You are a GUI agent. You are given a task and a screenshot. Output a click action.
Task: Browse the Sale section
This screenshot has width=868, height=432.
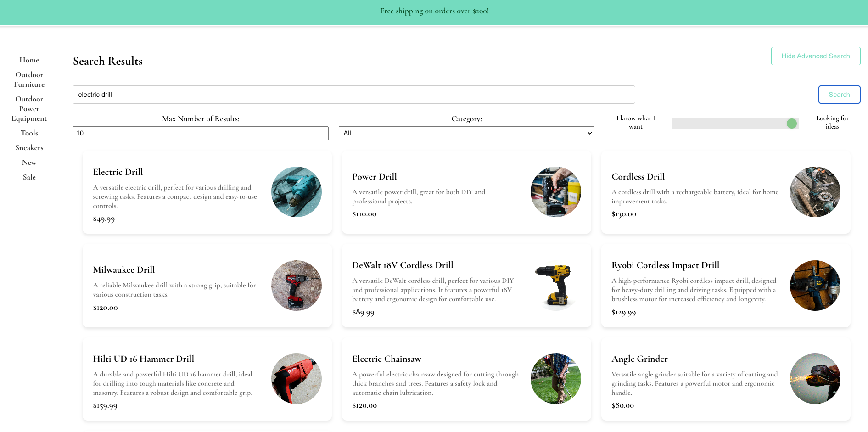point(29,177)
